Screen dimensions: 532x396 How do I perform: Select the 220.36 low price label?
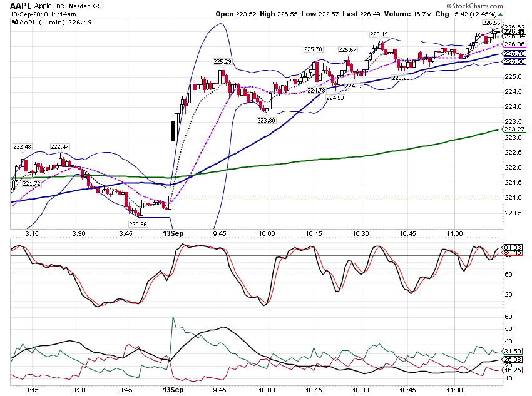pos(138,224)
